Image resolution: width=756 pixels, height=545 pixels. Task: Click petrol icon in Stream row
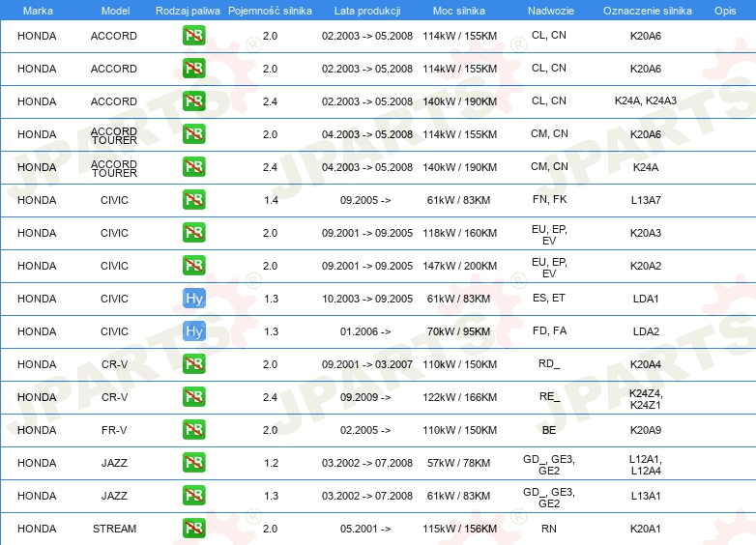[193, 529]
